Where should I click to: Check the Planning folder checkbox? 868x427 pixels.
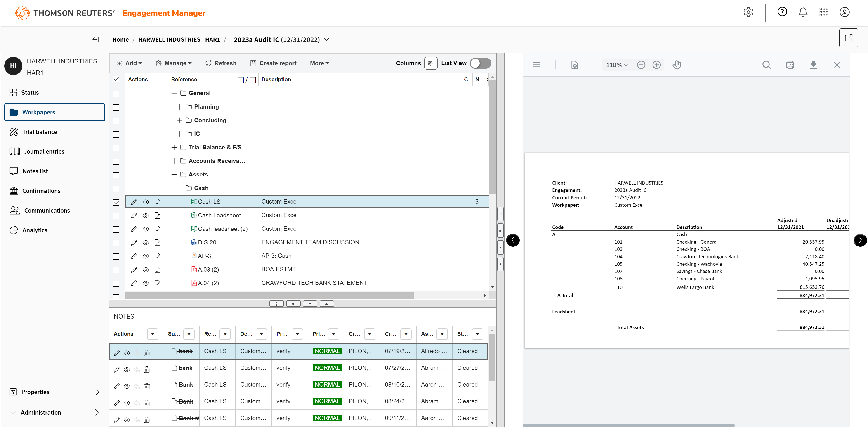pos(116,107)
